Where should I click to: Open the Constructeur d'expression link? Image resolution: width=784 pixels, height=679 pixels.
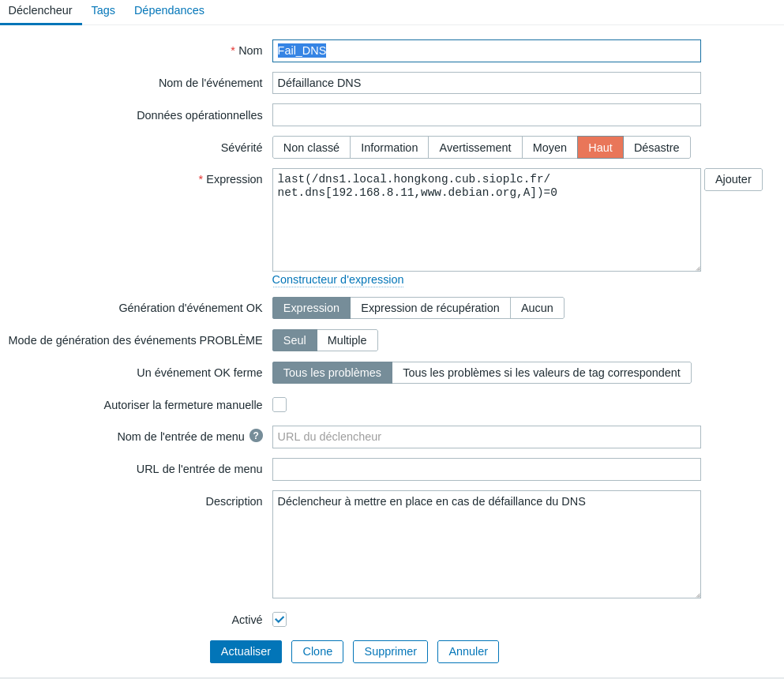(338, 279)
